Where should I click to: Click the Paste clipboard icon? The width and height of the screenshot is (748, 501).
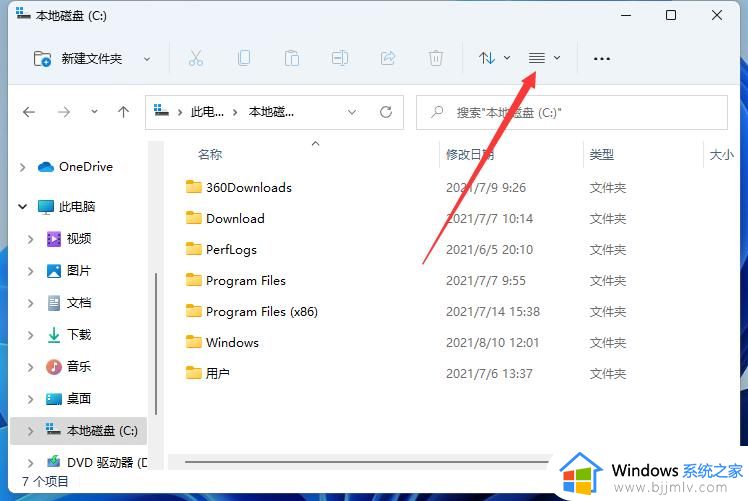click(x=291, y=58)
